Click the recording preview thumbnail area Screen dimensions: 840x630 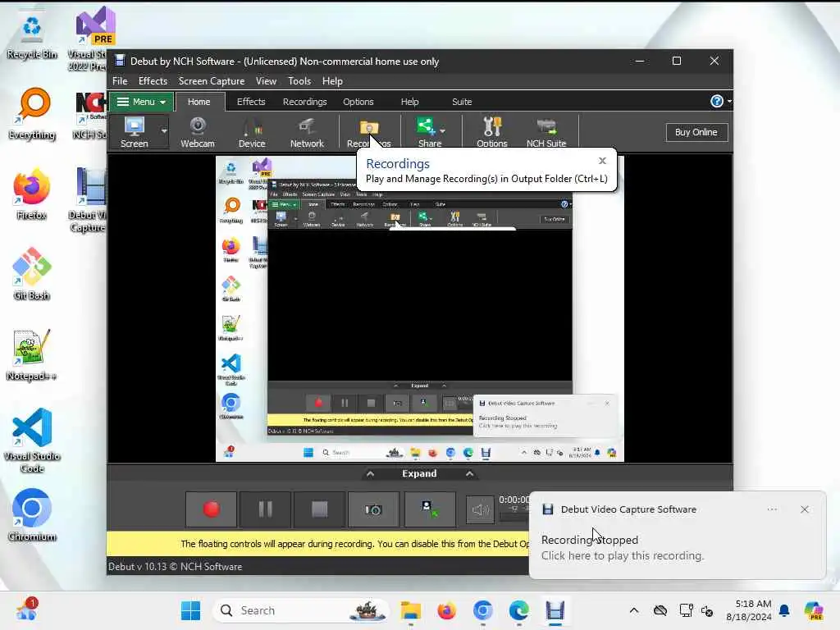tap(419, 308)
